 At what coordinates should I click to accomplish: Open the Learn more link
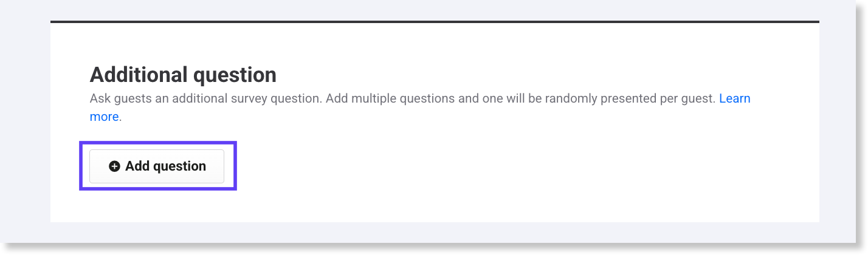coord(734,98)
